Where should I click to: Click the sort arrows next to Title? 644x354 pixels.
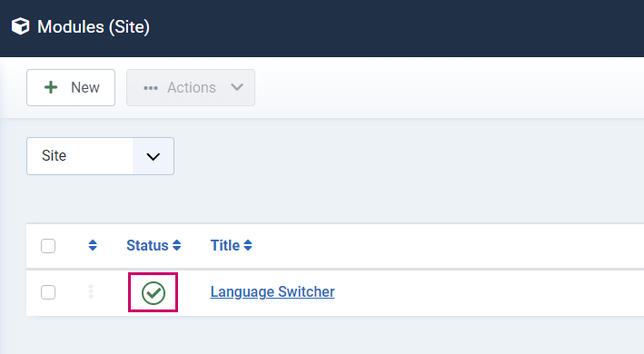pyautogui.click(x=248, y=245)
